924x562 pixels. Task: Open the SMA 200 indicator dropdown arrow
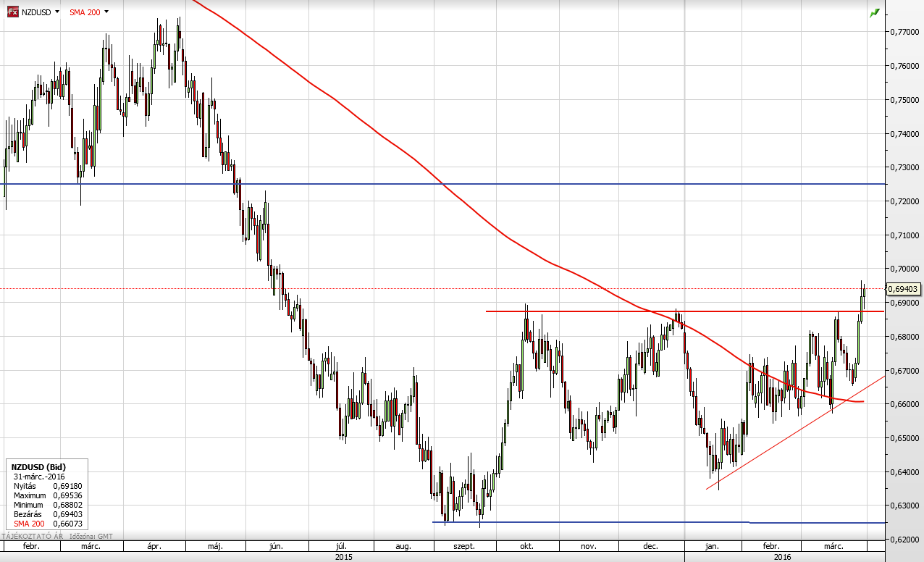click(106, 12)
